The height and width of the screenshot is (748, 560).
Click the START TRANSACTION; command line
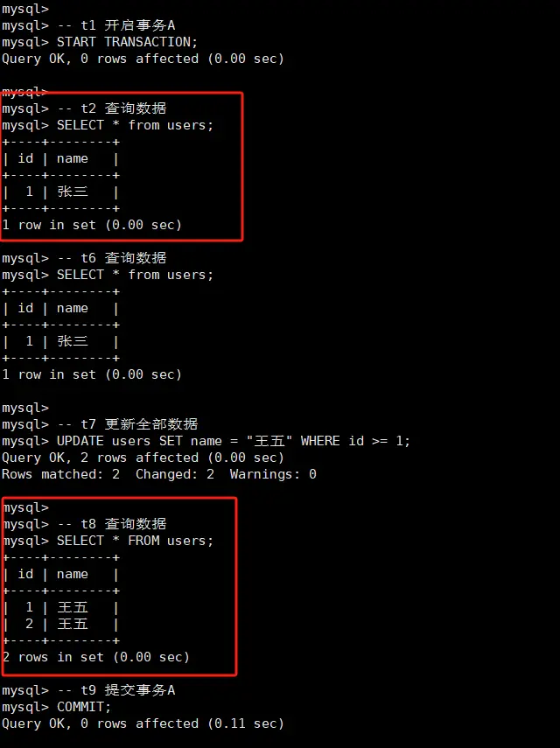click(x=99, y=42)
